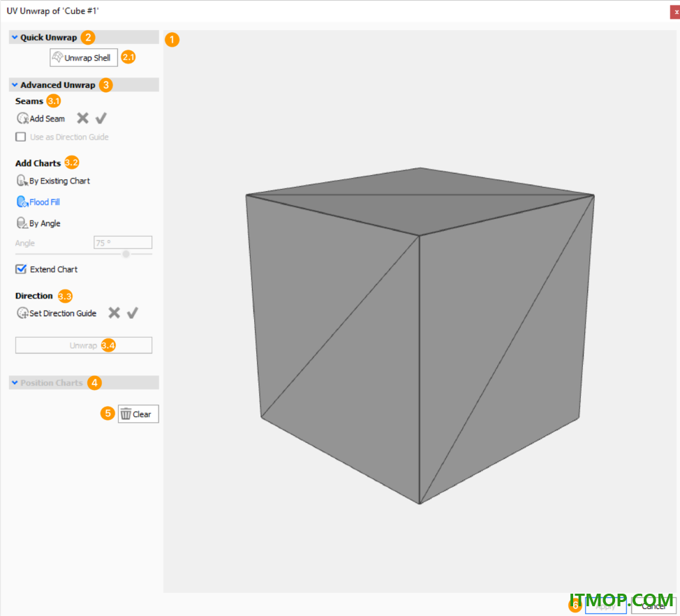The image size is (680, 616).
Task: Choose the By Angle tool icon
Action: (22, 223)
